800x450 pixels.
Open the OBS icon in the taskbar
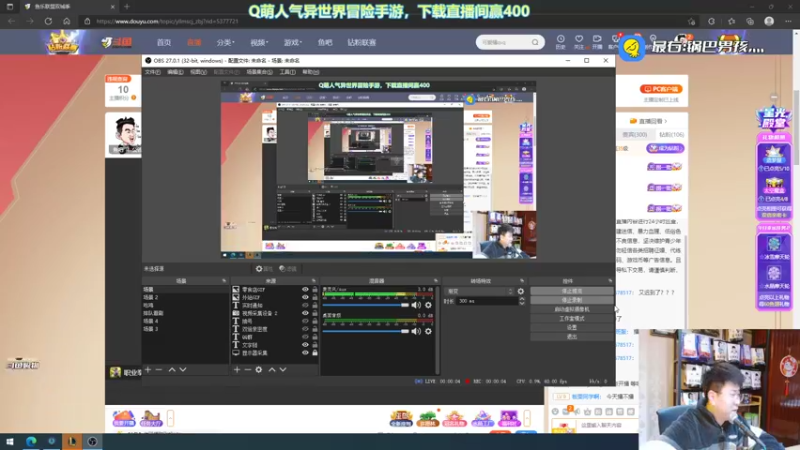92,441
